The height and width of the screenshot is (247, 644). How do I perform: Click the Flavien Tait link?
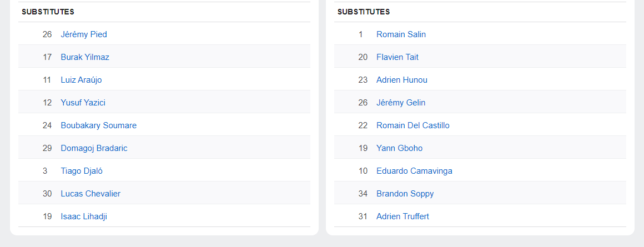pos(398,57)
